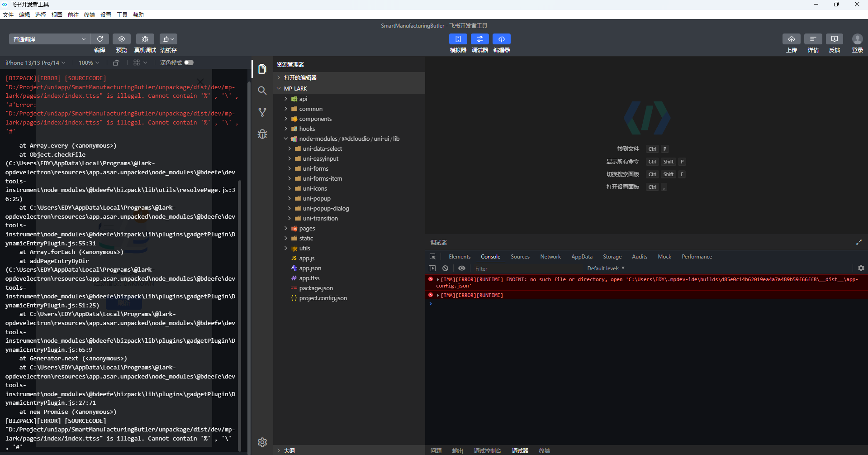The width and height of the screenshot is (868, 455).
Task: Click the simulator log vertical scrollbar
Action: (239, 272)
